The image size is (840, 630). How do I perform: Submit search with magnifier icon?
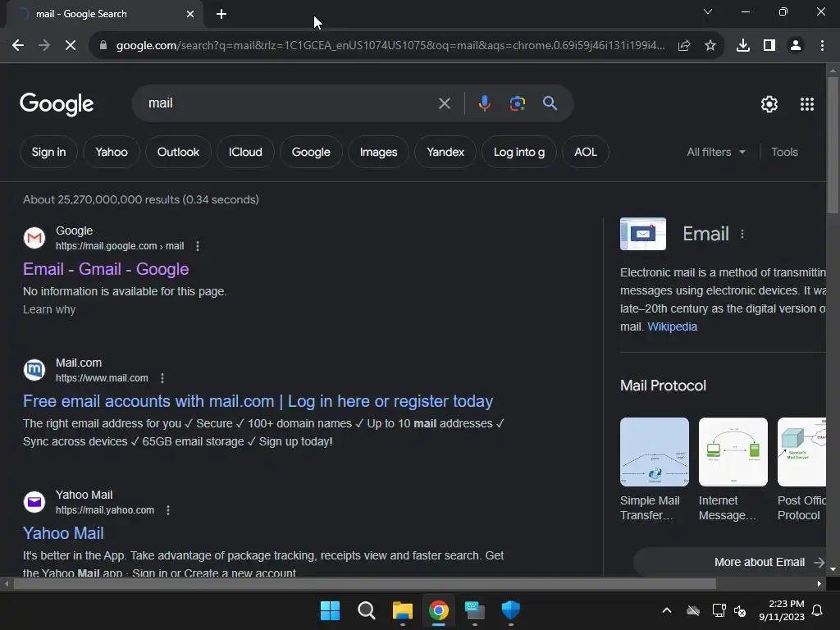[x=550, y=103]
